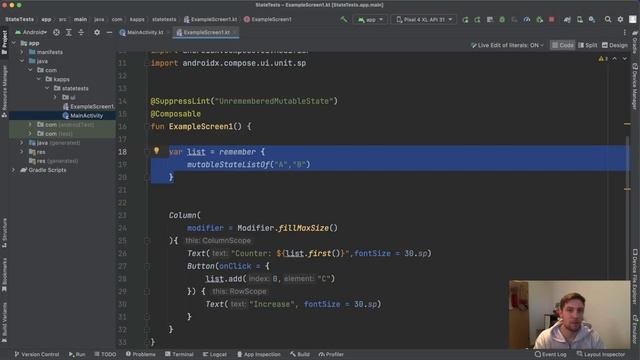Open the Layout Inspector
This screenshot has height=360, width=640.
(x=600, y=354)
